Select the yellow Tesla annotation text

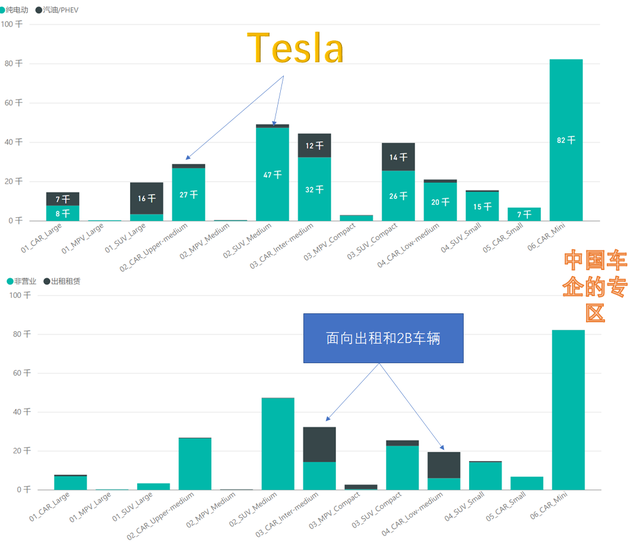click(295, 48)
